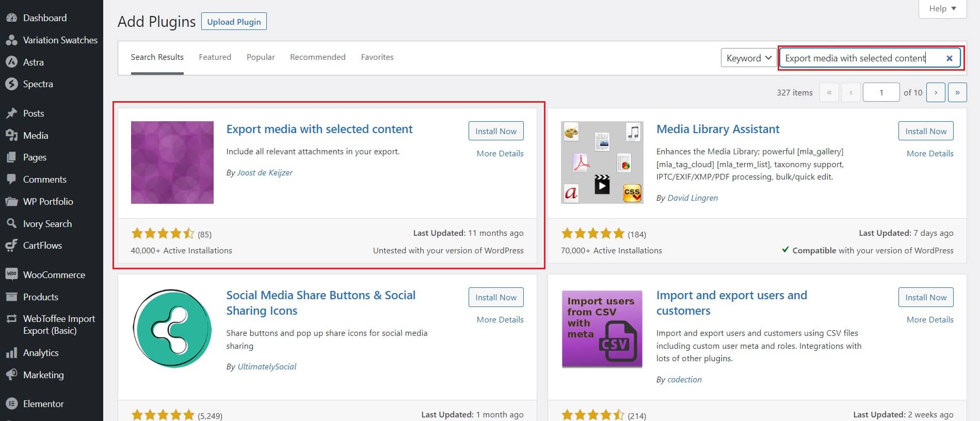Screen dimensions: 980x421
Task: Open Import users CSV plugin thumbnail
Action: point(602,329)
